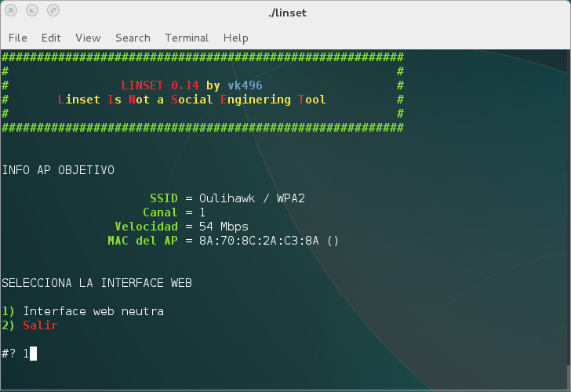Image resolution: width=571 pixels, height=392 pixels.
Task: Click 'SELECCIONA LA INTERFACE WEB' heading
Action: coord(97,283)
